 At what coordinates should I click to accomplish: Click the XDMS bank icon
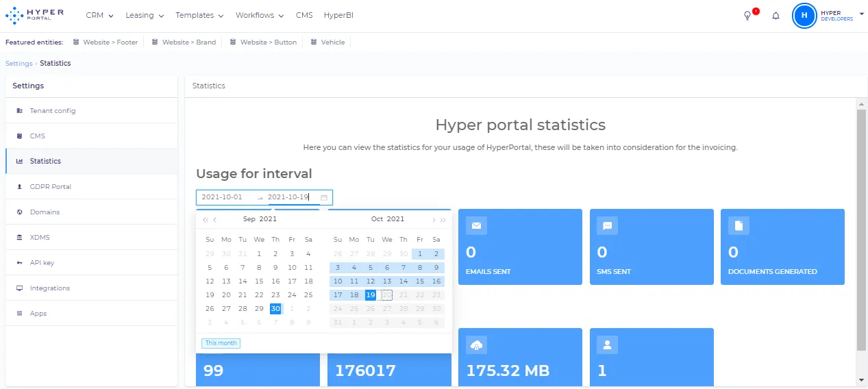(19, 238)
